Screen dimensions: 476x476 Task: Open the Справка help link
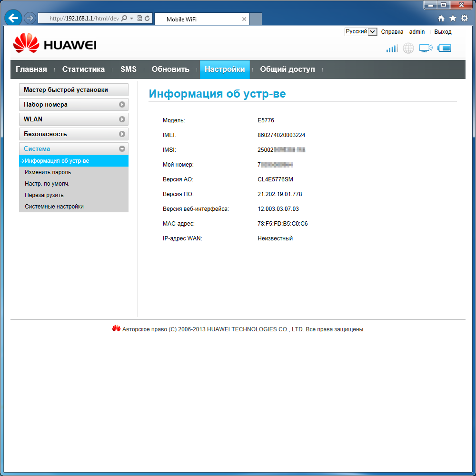(392, 32)
